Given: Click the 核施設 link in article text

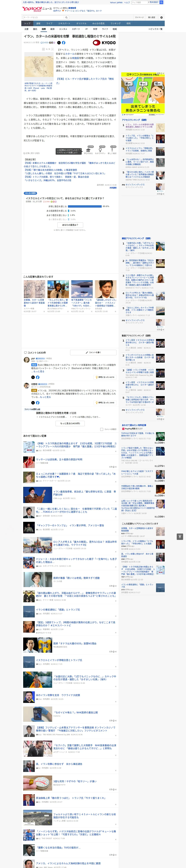Looking at the screenshot, I should [76, 58].
